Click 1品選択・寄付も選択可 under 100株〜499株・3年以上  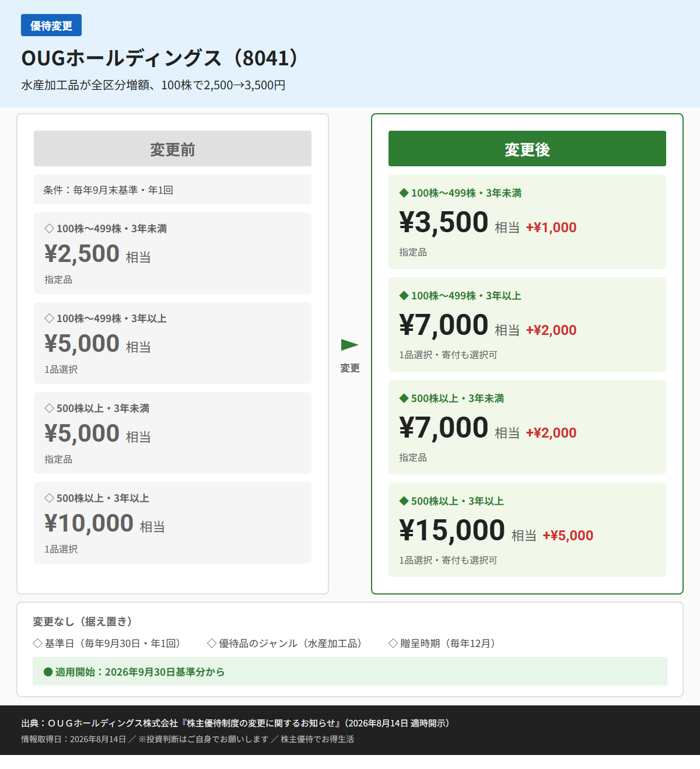click(x=448, y=355)
